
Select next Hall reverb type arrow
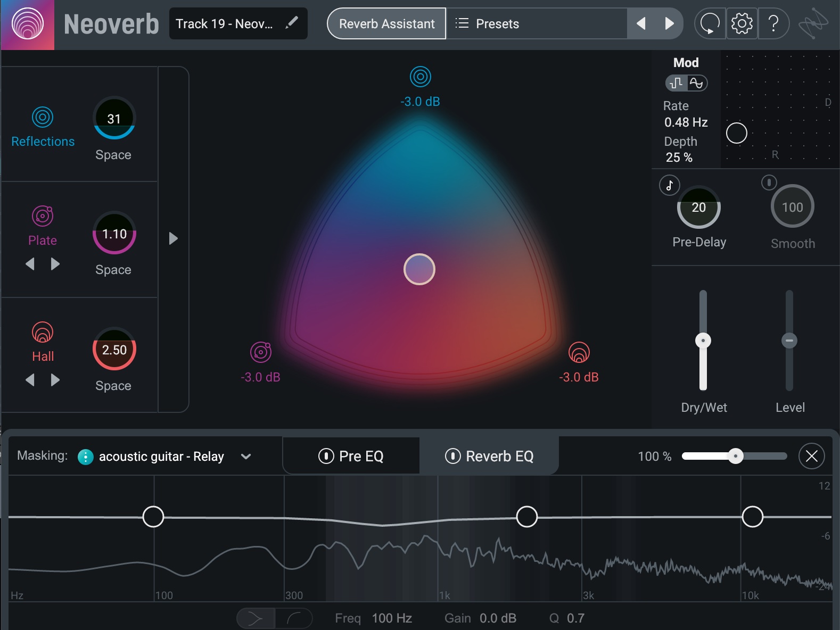(55, 380)
